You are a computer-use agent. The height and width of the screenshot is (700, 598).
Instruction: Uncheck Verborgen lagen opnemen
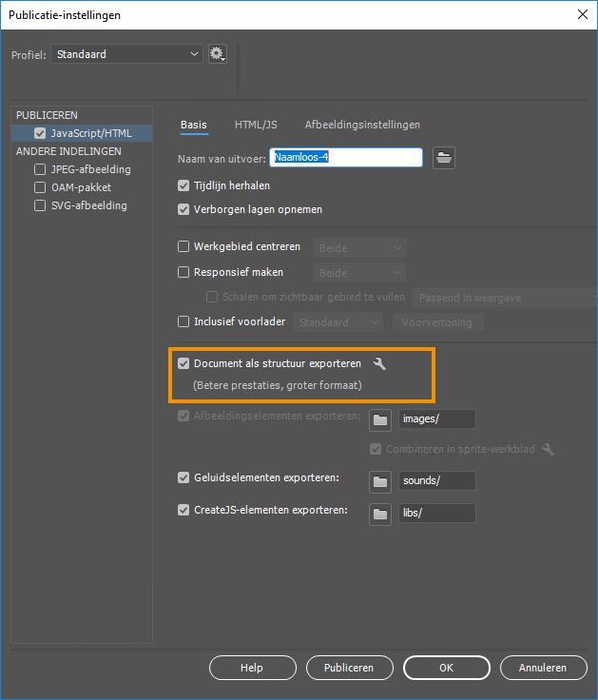coord(183,209)
